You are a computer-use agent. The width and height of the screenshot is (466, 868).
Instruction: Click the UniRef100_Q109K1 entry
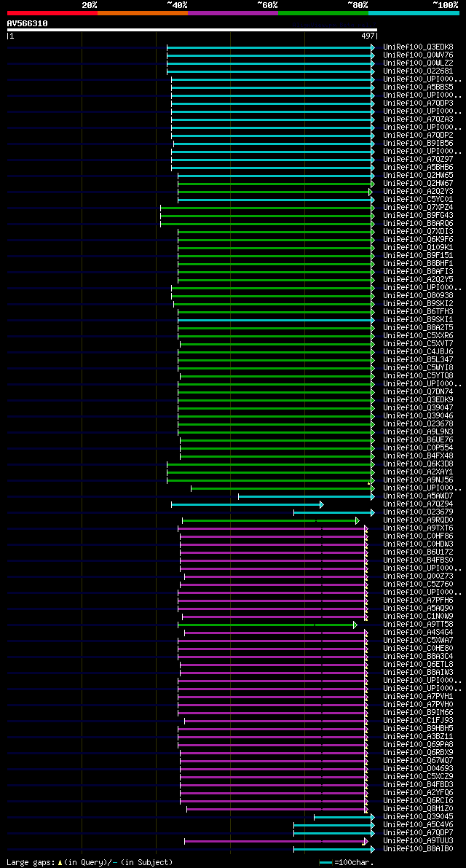point(418,248)
